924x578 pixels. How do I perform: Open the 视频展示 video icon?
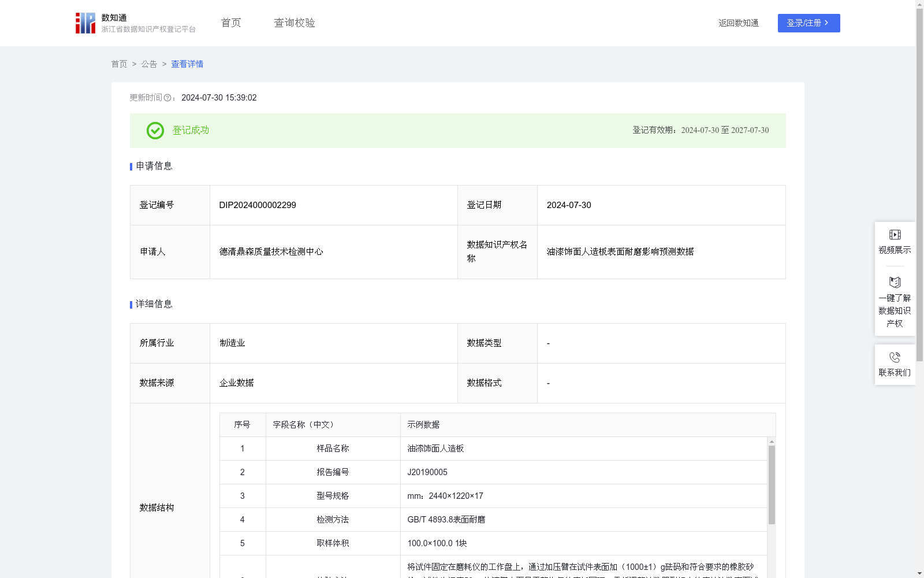pyautogui.click(x=895, y=235)
